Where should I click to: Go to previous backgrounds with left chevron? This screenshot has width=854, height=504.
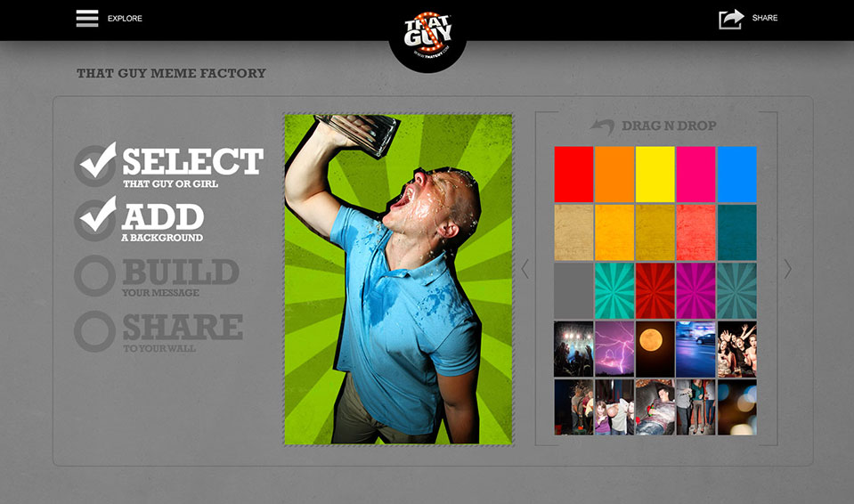(x=525, y=269)
